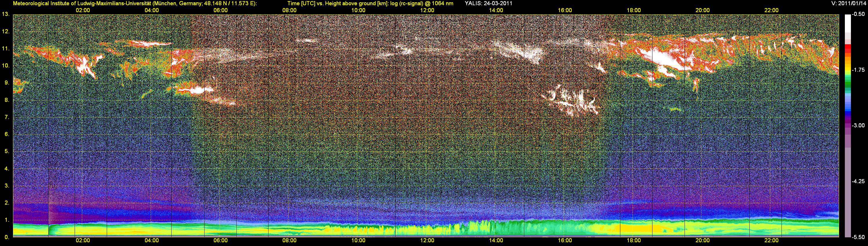Click the Meteorological Institute of Ludwig-Maximilians-Universität title
Screen dimensions: 868x246
click(82, 4)
